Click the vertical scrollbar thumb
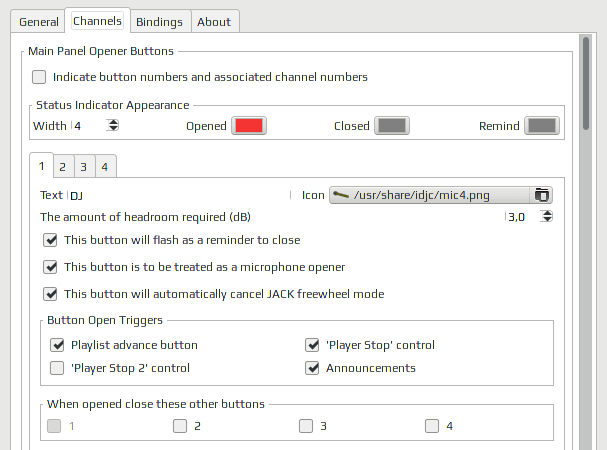Screen dimensions: 607x450 tap(586, 83)
